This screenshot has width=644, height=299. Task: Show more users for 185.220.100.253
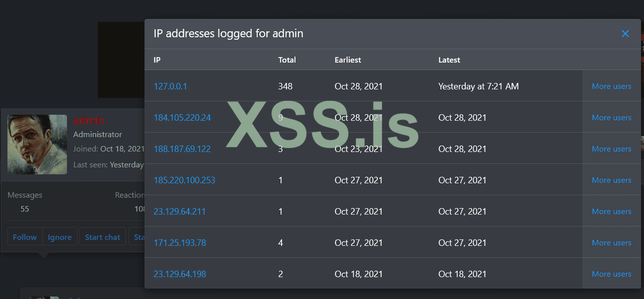[611, 180]
